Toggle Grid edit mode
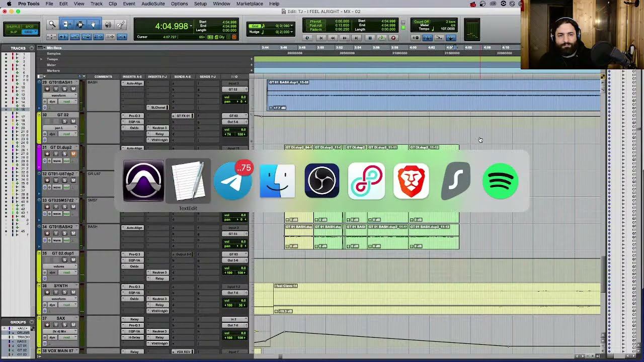 tap(29, 32)
